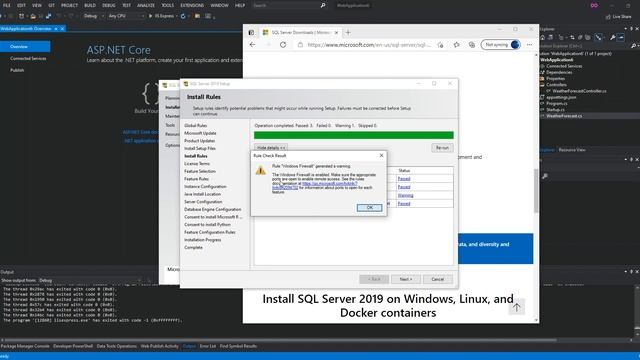Open the first Passed status link
The width and height of the screenshot is (640, 360).
click(x=404, y=179)
